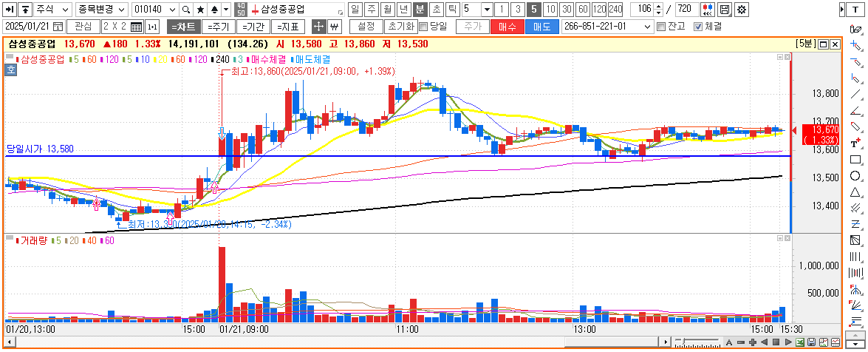Switch to the =차트 tab
Image resolution: width=868 pixels, height=352 pixels.
click(182, 27)
